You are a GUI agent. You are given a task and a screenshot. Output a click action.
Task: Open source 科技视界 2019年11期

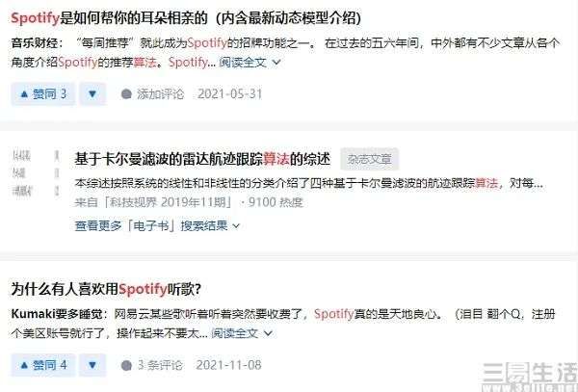click(154, 202)
